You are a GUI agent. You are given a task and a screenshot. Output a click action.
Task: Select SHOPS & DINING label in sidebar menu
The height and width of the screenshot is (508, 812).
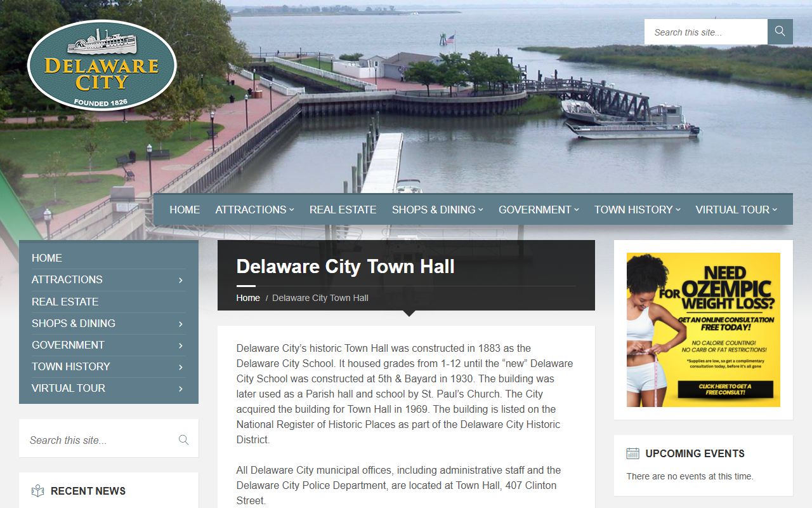[74, 323]
